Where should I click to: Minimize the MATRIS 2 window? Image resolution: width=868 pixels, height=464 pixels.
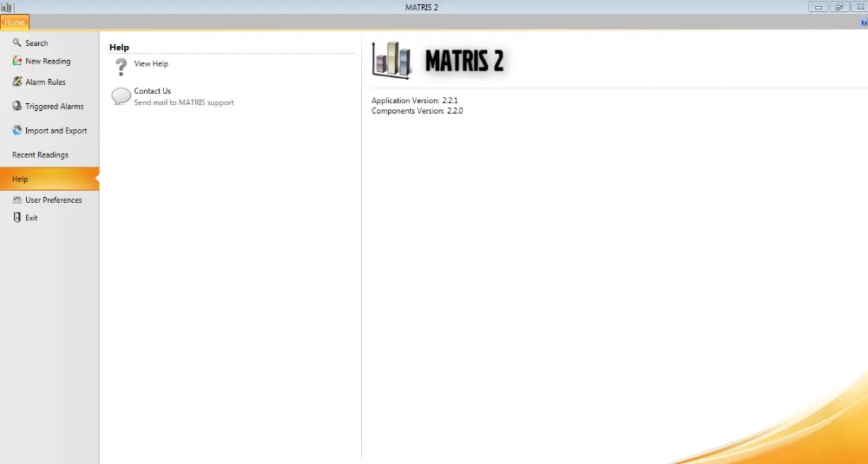pyautogui.click(x=819, y=7)
